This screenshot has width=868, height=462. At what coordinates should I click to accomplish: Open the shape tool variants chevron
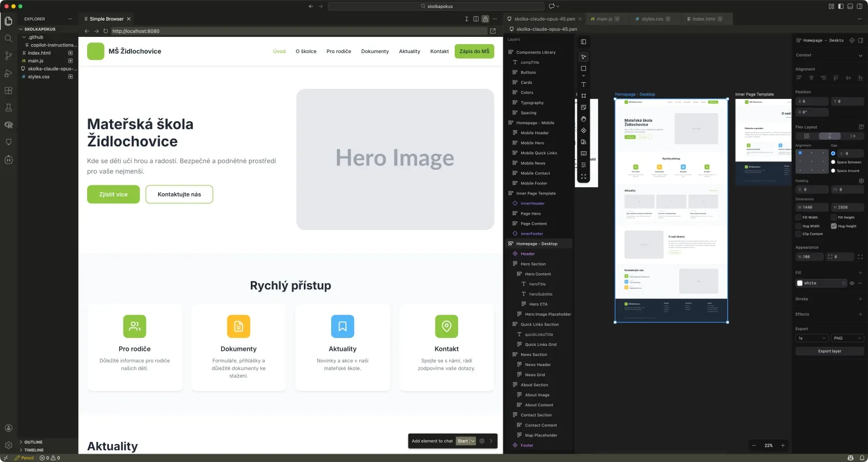pos(583,77)
